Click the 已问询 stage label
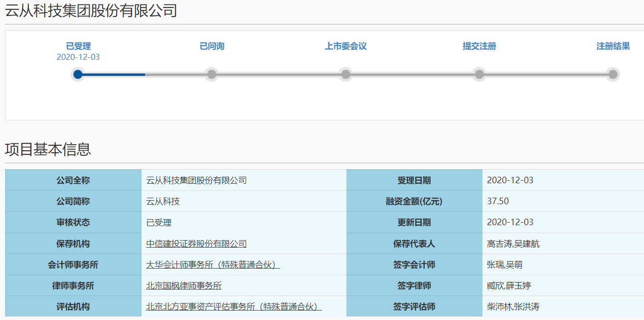 coord(212,46)
